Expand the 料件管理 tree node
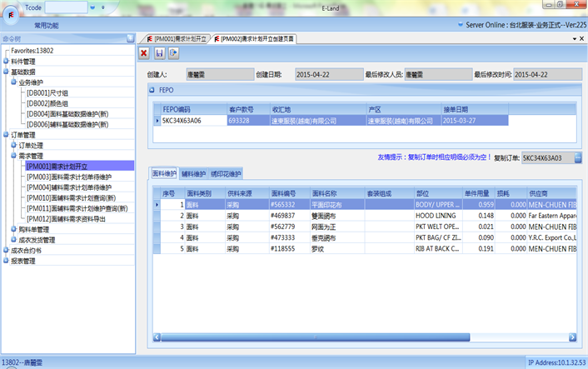Screen dimensions: 588x369 (5, 61)
